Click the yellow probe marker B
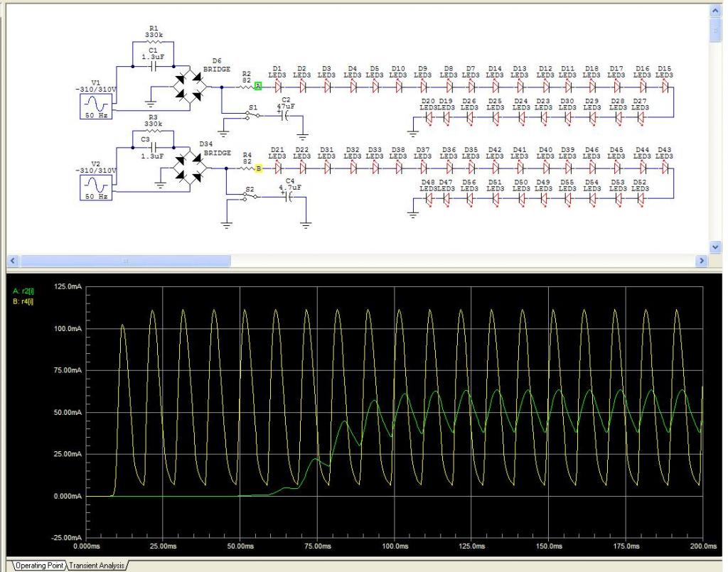This screenshot has height=572, width=728. click(259, 168)
